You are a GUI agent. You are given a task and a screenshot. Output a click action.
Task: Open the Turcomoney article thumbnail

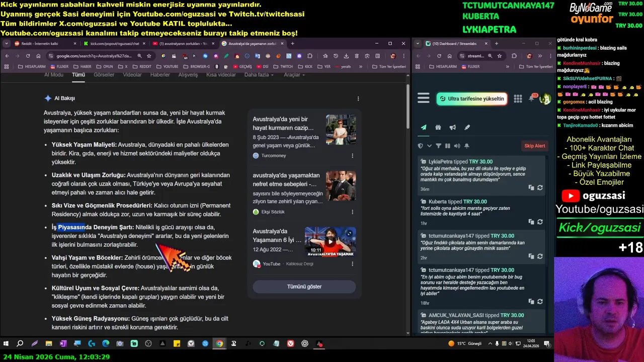341,130
